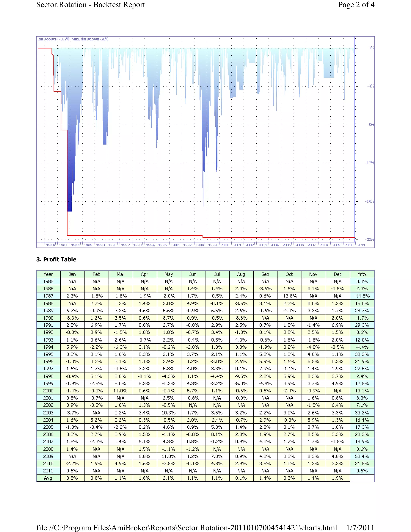Click the 7.9% cell for September 1997
Viewport: 411px width, 532px height.
(265, 369)
